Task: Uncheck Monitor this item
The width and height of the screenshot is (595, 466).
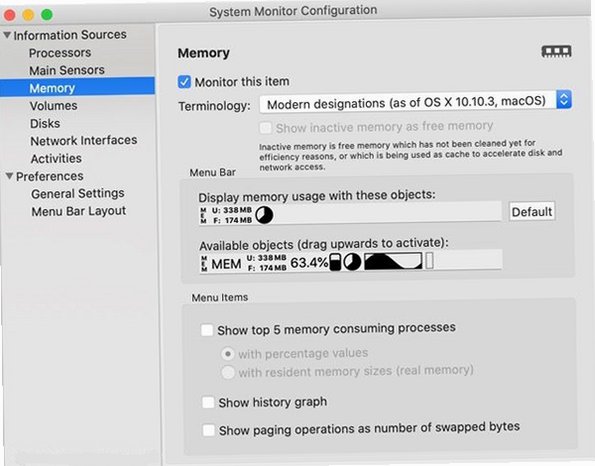Action: [184, 82]
